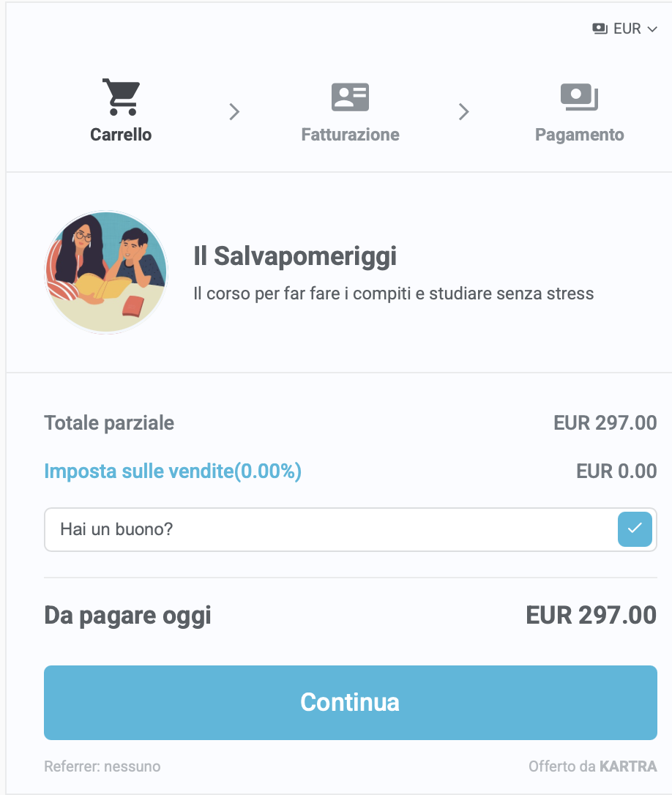Click the Referrer: nessuno text
The width and height of the screenshot is (672, 795).
coord(102,766)
